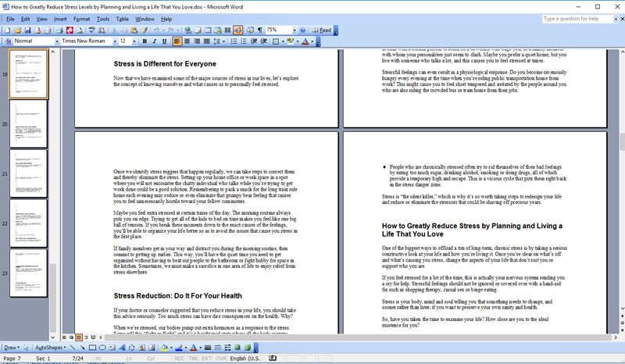Open Print Preview from toolbar

pyautogui.click(x=80, y=30)
